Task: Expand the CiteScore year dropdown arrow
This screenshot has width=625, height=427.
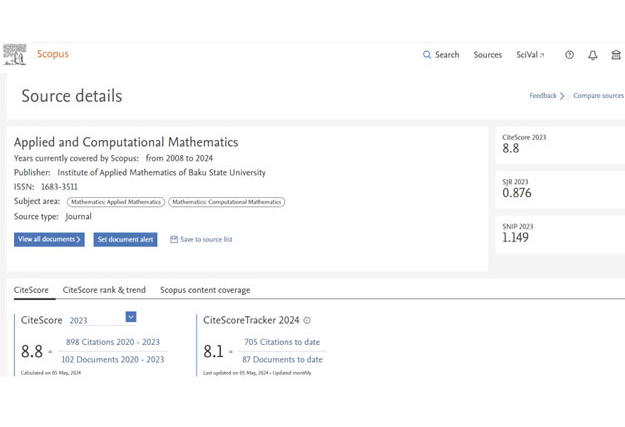Action: click(131, 317)
